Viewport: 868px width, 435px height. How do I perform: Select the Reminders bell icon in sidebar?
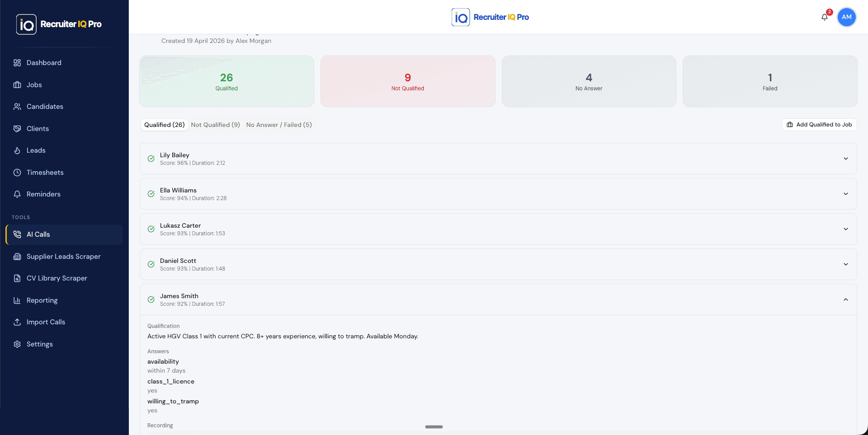coord(17,194)
